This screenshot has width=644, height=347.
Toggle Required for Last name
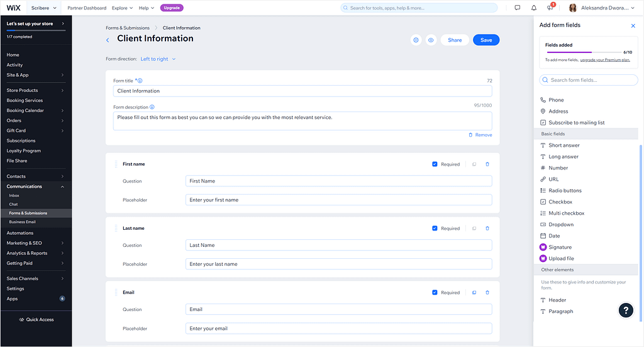(435, 228)
